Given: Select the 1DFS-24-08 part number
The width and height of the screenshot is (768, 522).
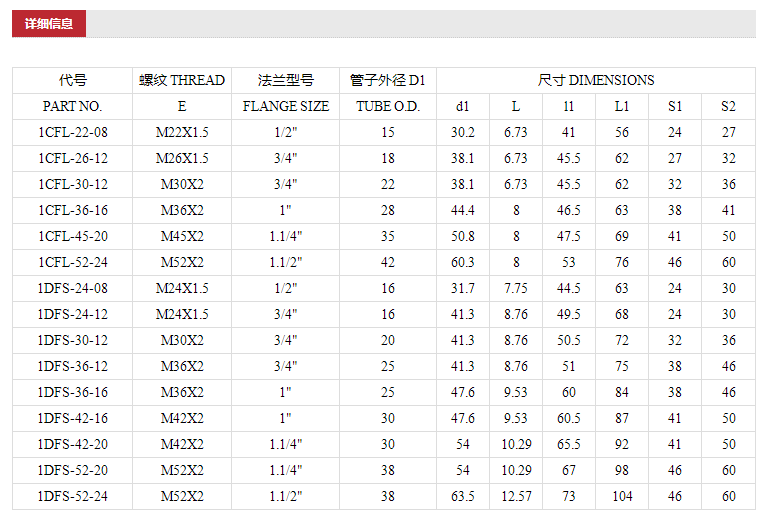Looking at the screenshot, I should click(x=73, y=288).
